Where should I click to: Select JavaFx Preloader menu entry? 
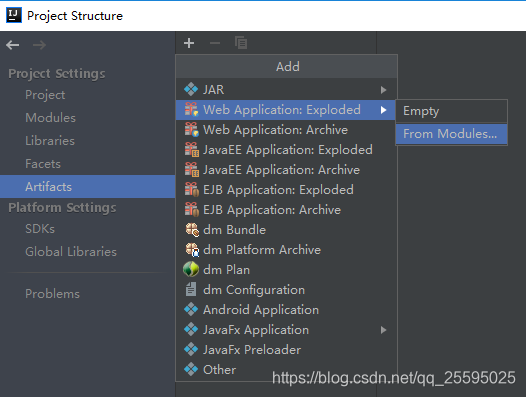(x=286, y=350)
